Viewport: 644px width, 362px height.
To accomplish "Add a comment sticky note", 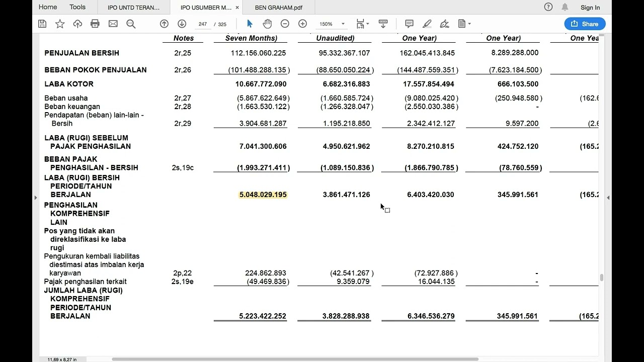I will (x=409, y=24).
